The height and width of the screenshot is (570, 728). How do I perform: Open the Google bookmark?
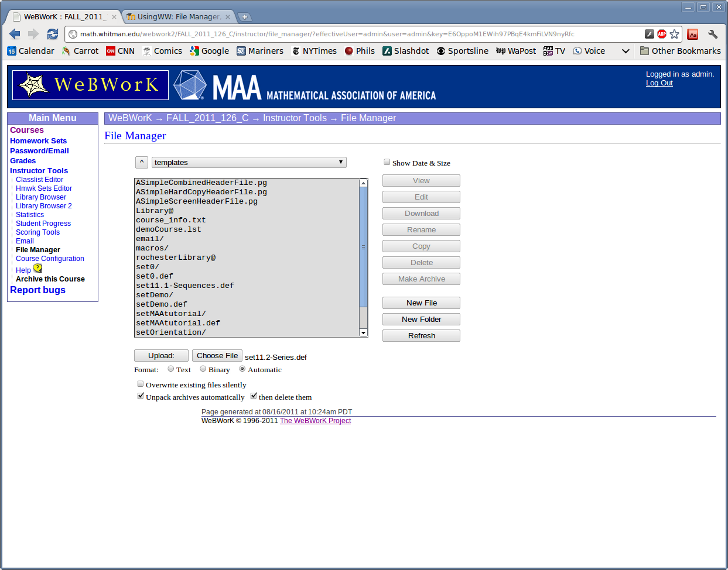[x=209, y=51]
